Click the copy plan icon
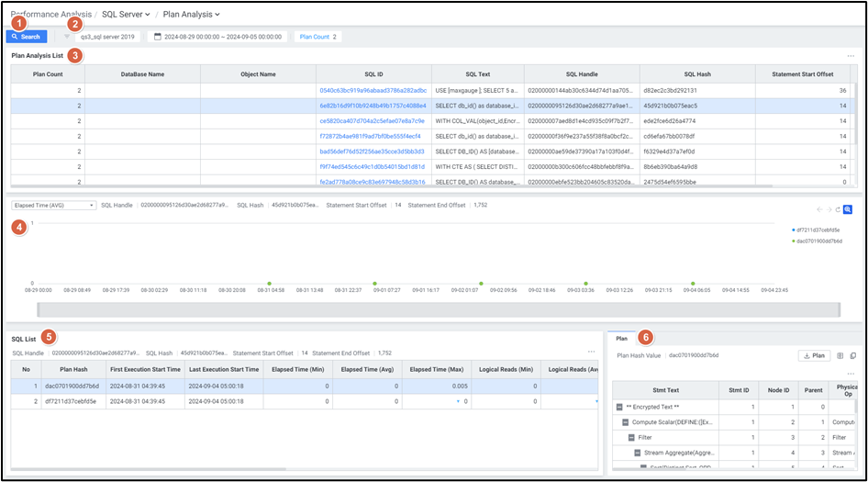The height and width of the screenshot is (482, 868). coord(853,355)
